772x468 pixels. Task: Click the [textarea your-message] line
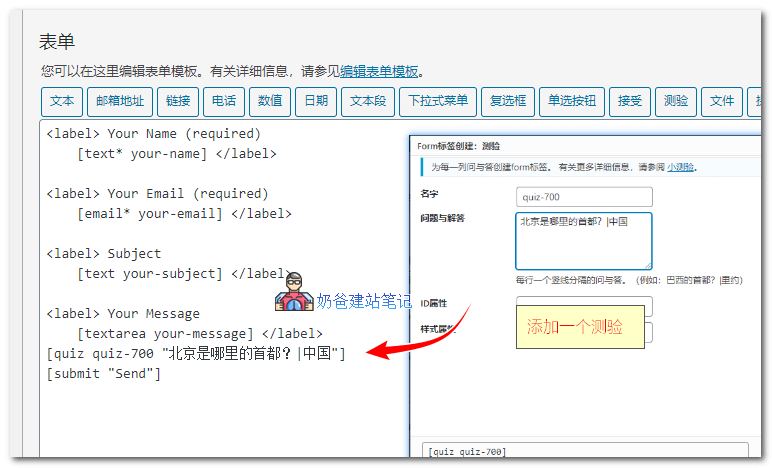pyautogui.click(x=199, y=334)
